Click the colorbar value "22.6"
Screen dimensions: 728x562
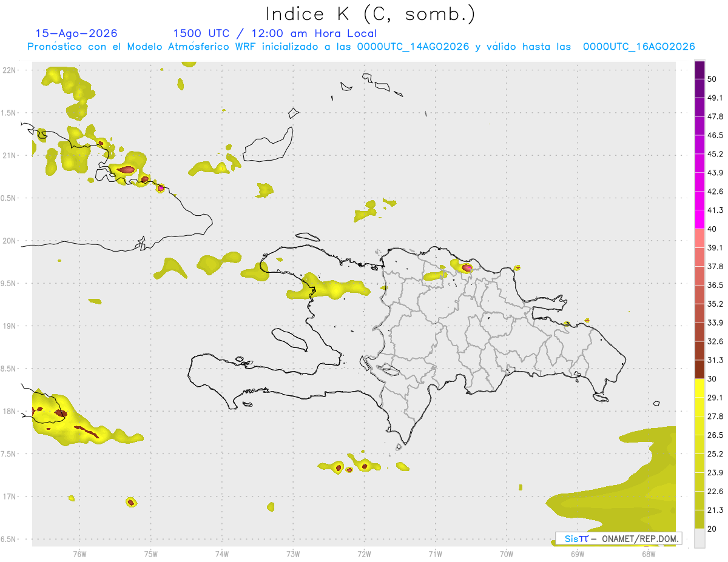tap(715, 492)
